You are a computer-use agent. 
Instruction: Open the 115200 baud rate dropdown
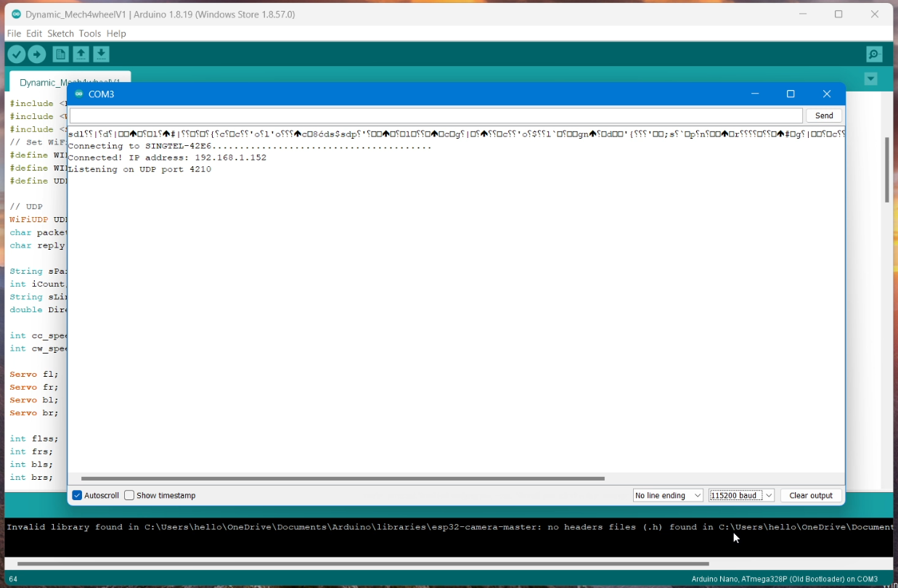[741, 495]
